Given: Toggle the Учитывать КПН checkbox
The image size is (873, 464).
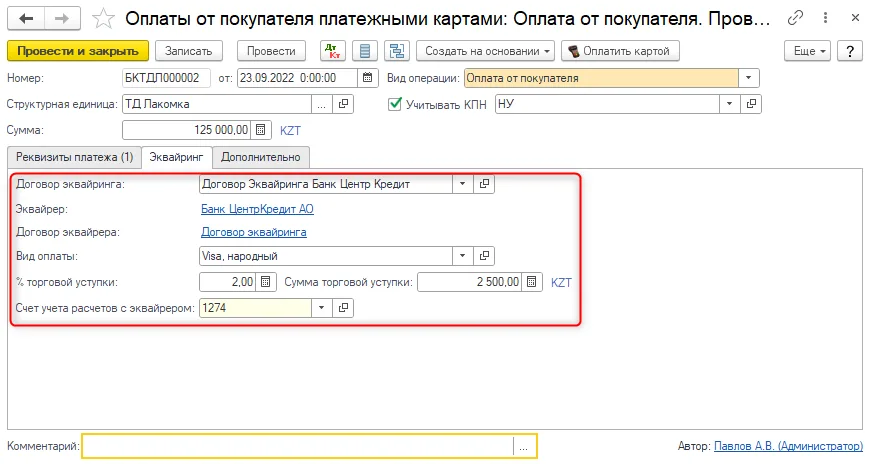Looking at the screenshot, I should pos(395,104).
